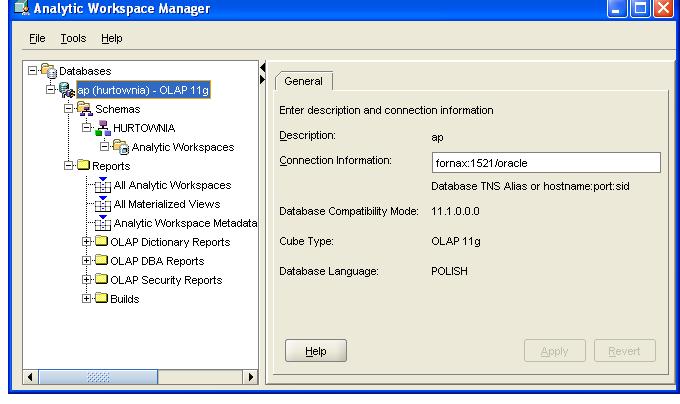Select the Reports tree label
Image resolution: width=680 pixels, height=404 pixels.
[111, 166]
